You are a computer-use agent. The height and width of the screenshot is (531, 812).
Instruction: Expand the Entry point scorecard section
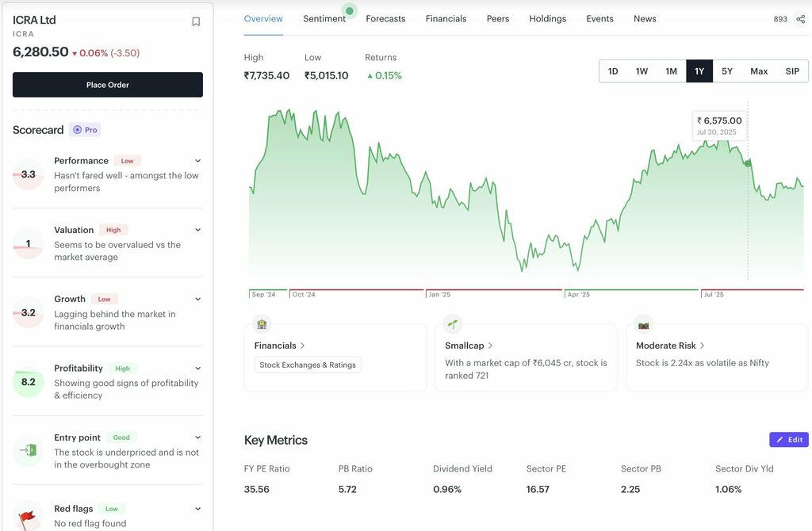click(x=197, y=437)
